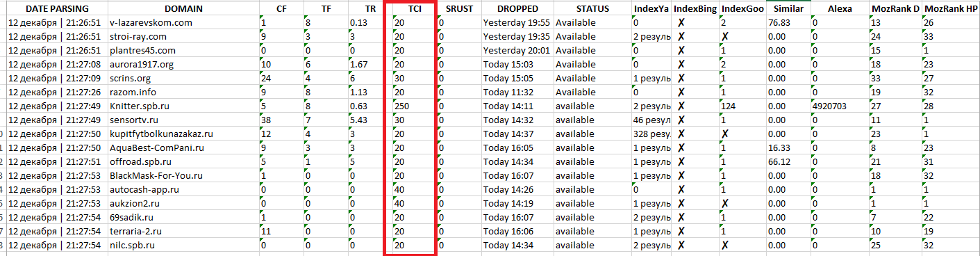Click the X mark in aukzion2.ru IndexGoo cell
This screenshot has width=980, height=256.
(724, 204)
